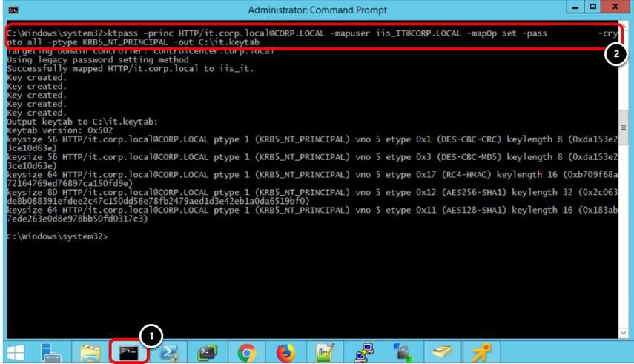Click the 'Keytab version: 0x502' line
This screenshot has width=634, height=364.
[60, 130]
